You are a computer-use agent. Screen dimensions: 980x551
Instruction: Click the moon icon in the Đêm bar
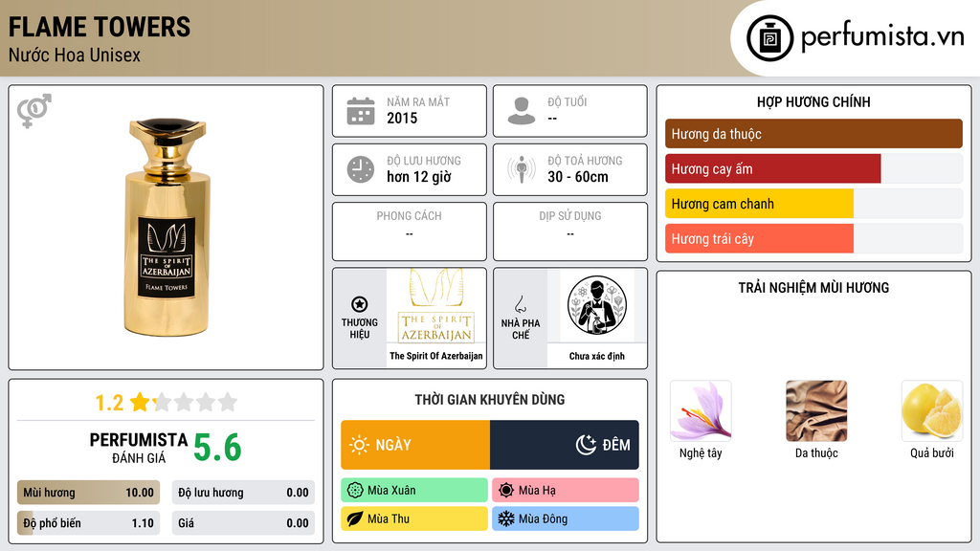[586, 445]
